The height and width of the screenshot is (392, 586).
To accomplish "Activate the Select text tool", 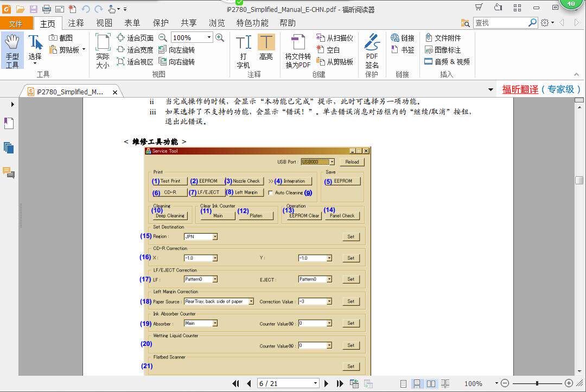I will pos(35,50).
